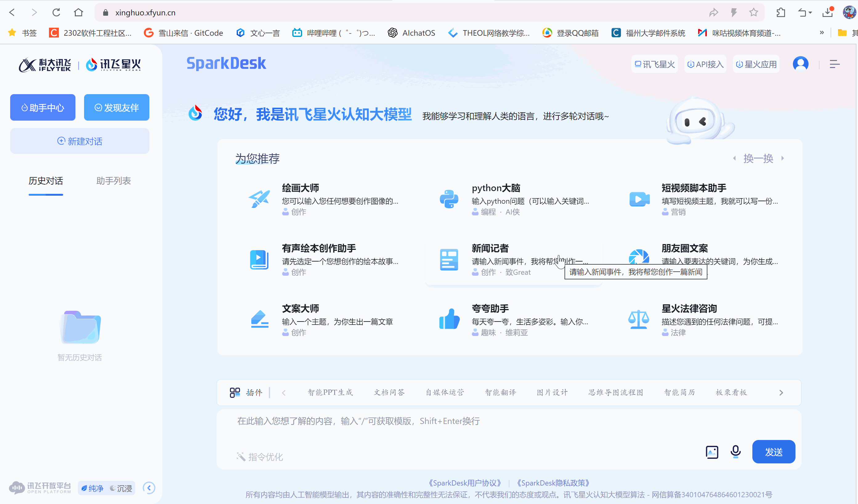The height and width of the screenshot is (504, 858).
Task: Click the 朋友圈文案 camera shutter icon
Action: click(x=639, y=257)
